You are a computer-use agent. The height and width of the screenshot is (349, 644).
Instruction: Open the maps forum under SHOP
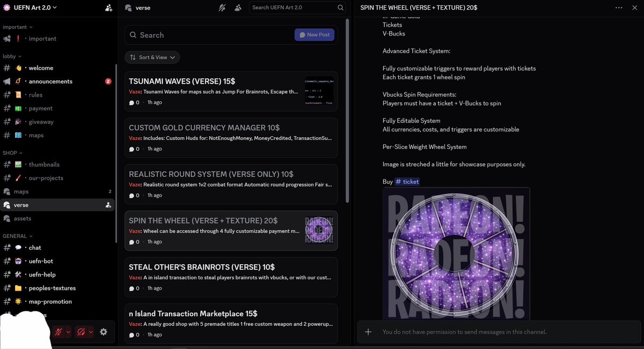[57, 191]
